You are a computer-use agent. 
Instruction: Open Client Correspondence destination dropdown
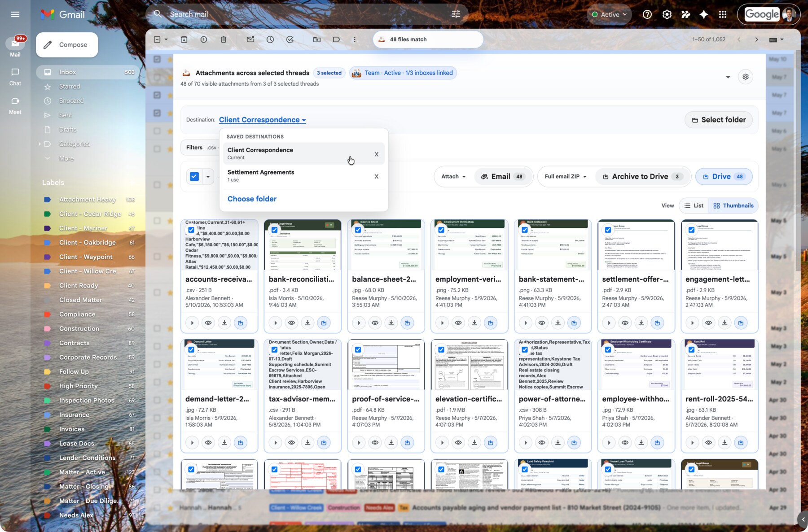[262, 120]
